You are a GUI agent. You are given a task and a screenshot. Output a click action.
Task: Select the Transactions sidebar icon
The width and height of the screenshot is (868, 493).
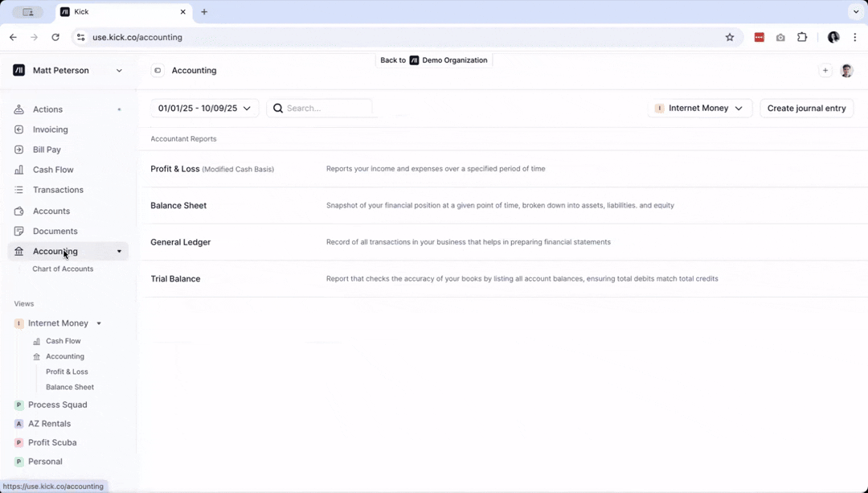tap(18, 190)
